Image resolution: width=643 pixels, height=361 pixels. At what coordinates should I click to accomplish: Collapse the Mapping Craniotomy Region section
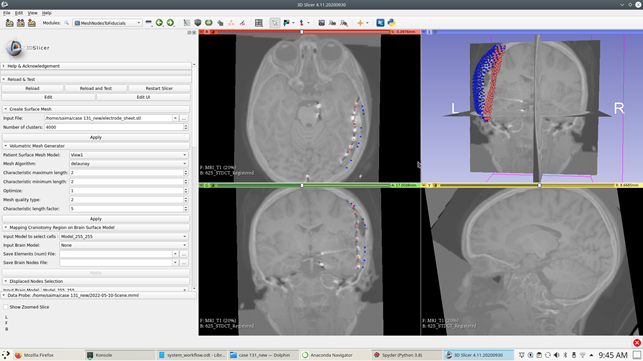tap(96, 227)
